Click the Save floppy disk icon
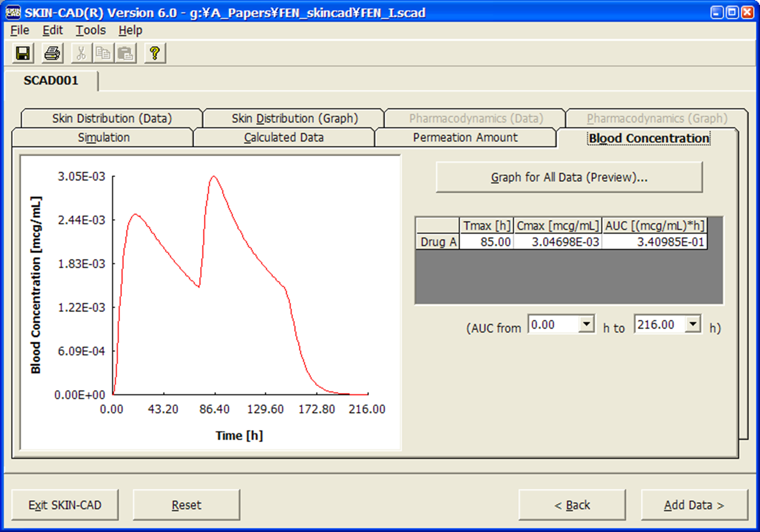Image resolution: width=760 pixels, height=532 pixels. point(23,53)
